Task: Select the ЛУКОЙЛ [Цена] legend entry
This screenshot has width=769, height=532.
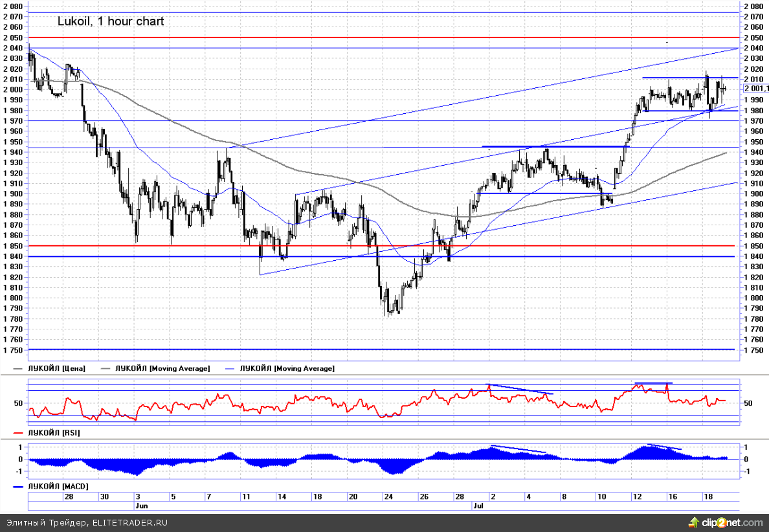Action: pos(56,368)
